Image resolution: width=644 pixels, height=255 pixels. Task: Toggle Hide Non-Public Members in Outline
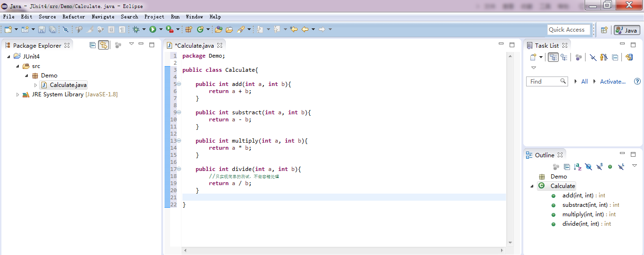[610, 167]
